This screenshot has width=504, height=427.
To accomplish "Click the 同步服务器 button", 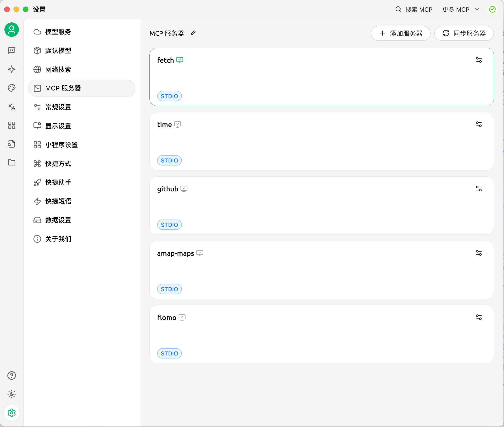I will pyautogui.click(x=464, y=33).
